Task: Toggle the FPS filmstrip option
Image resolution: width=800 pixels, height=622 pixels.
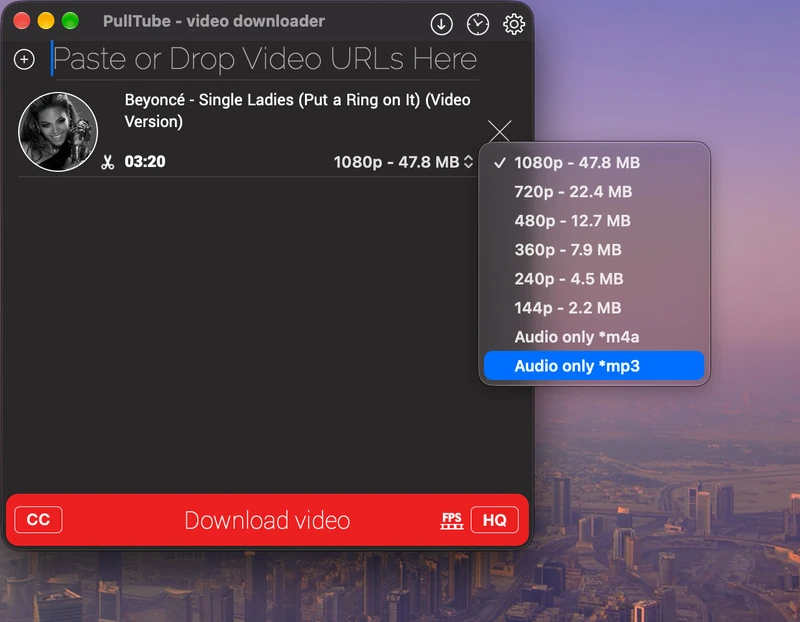Action: pyautogui.click(x=452, y=520)
